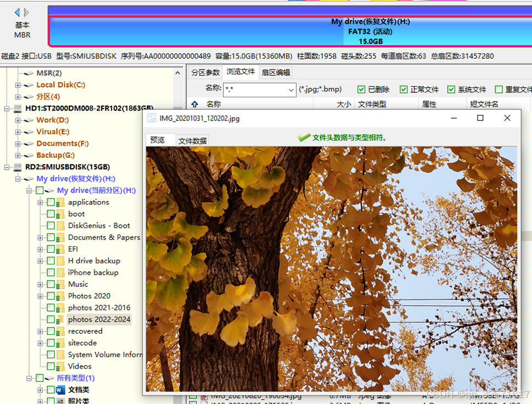532x404 pixels.
Task: Click the go-up folder arrow icon
Action: 195,104
